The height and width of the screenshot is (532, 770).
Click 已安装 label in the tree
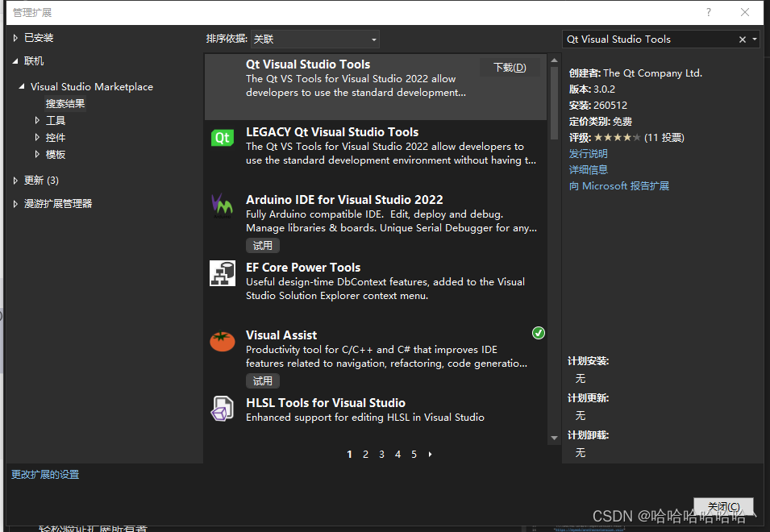(x=39, y=38)
